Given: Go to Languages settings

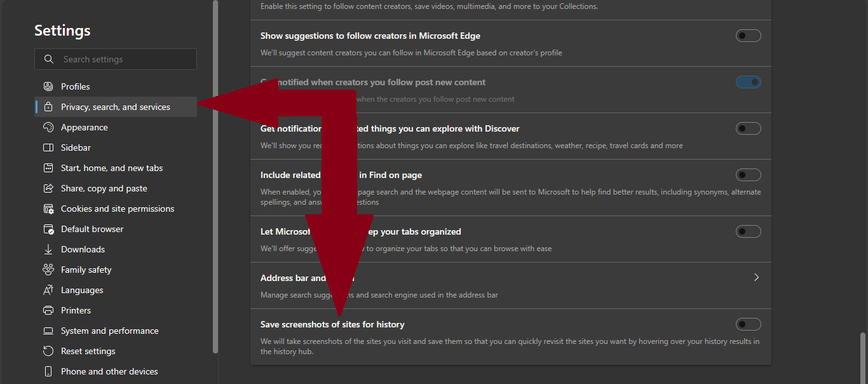Looking at the screenshot, I should coord(116,290).
